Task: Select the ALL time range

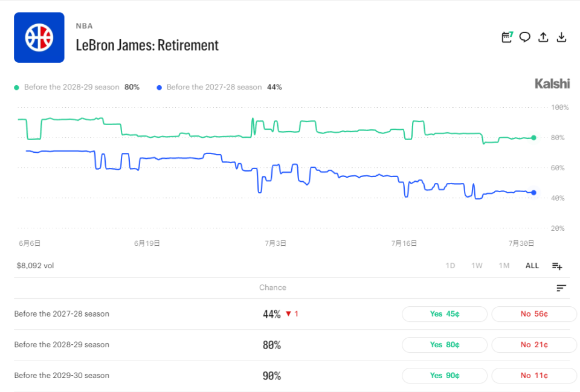Action: point(532,266)
